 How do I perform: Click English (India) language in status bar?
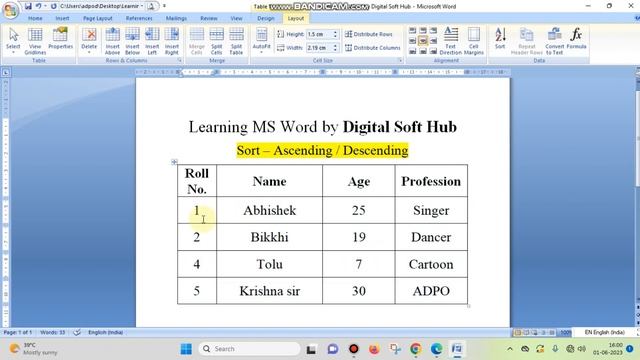(105, 332)
